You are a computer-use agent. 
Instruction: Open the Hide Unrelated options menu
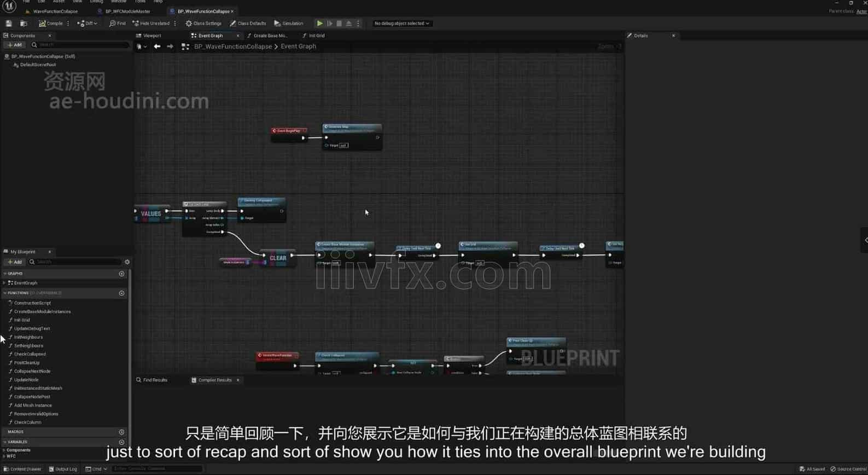[175, 24]
